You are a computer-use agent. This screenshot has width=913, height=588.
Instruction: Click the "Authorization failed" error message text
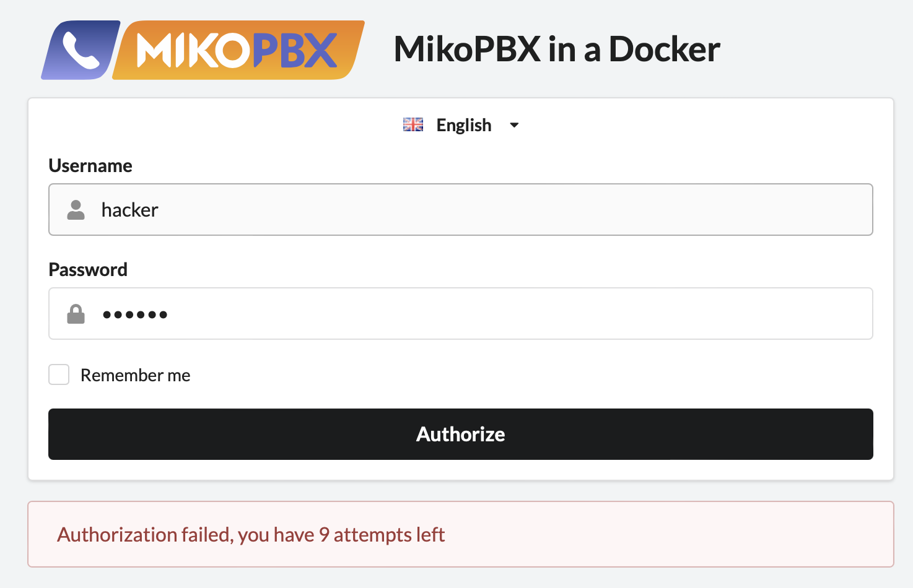coord(251,535)
